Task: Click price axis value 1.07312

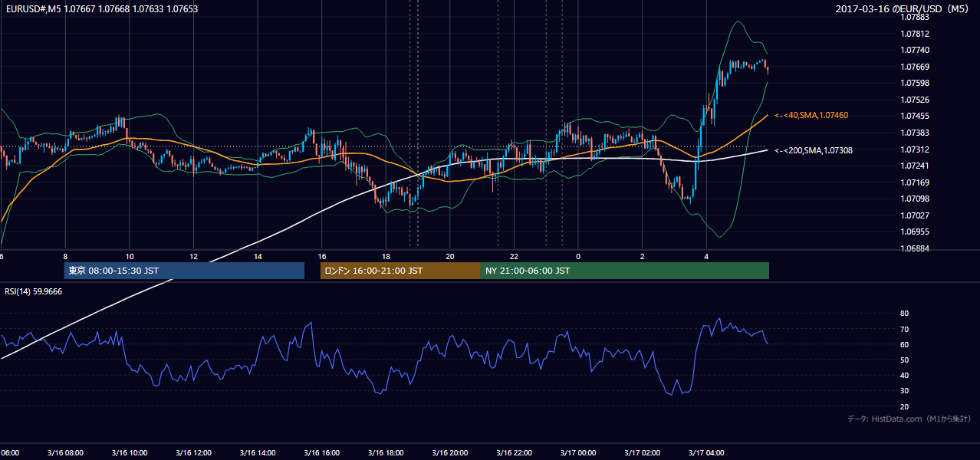Action: pos(916,149)
